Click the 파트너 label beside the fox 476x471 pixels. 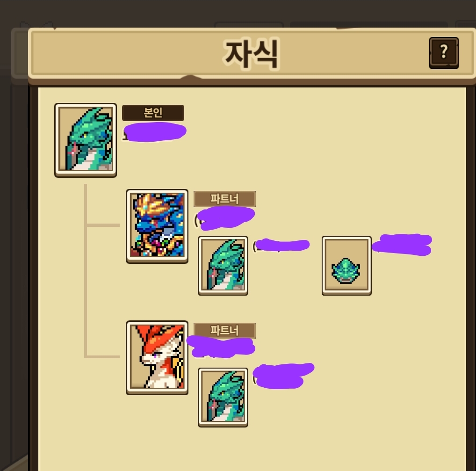[224, 330]
